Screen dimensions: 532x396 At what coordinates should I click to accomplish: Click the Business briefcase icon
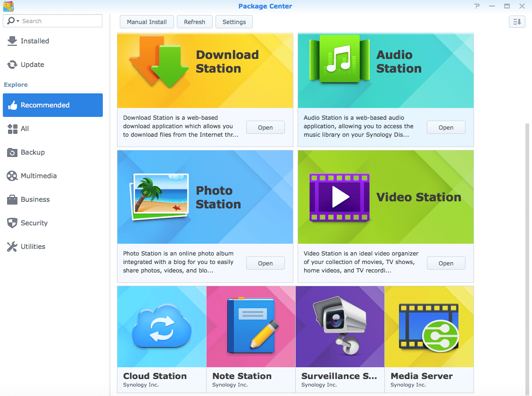[x=12, y=200]
